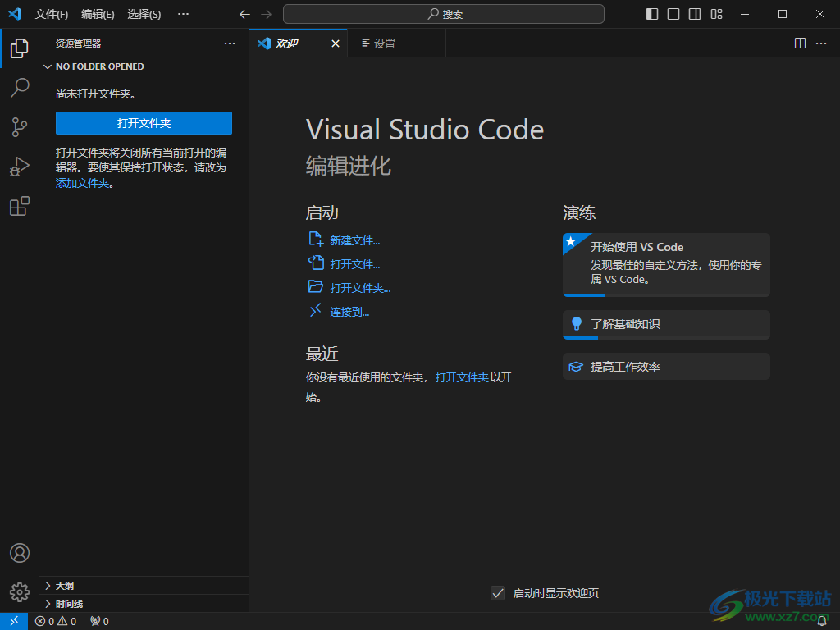This screenshot has width=840, height=630.
Task: Open the Source Control view
Action: 20,127
